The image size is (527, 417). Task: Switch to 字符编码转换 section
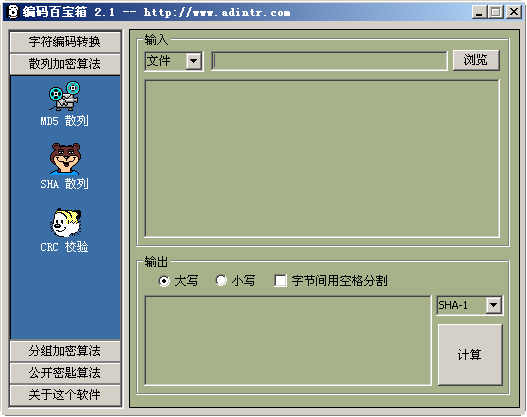tap(65, 42)
